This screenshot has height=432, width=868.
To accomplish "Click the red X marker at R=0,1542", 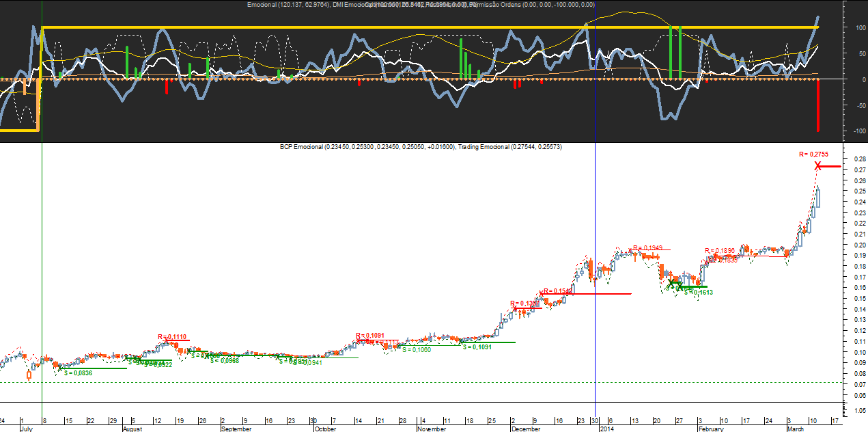I will coord(542,294).
